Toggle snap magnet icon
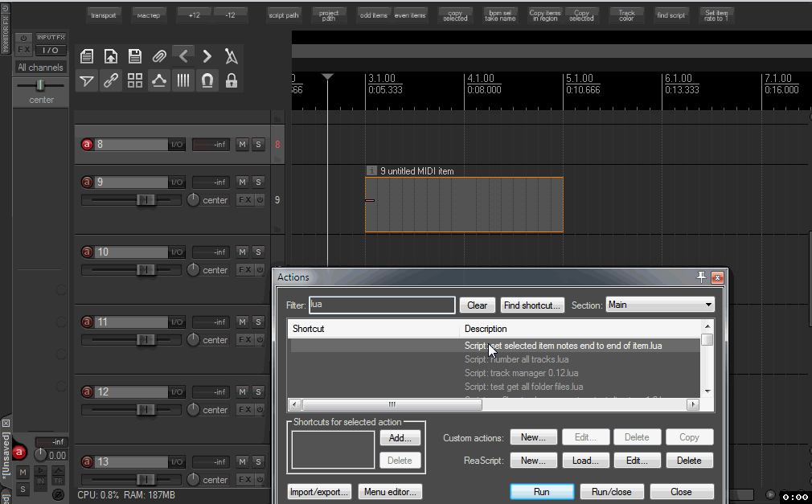 [207, 81]
